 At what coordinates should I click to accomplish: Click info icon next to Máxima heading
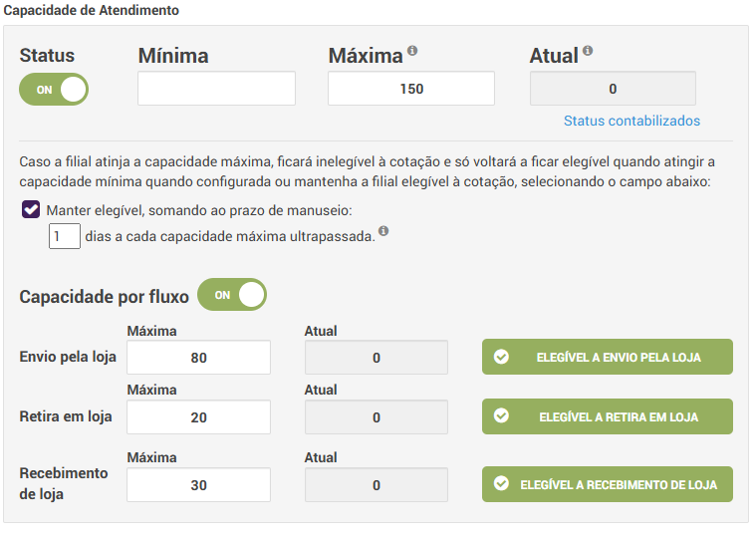tap(412, 51)
